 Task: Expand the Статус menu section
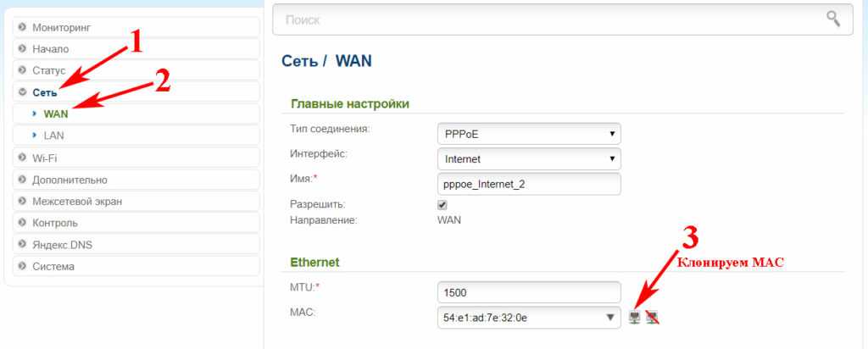tap(49, 70)
